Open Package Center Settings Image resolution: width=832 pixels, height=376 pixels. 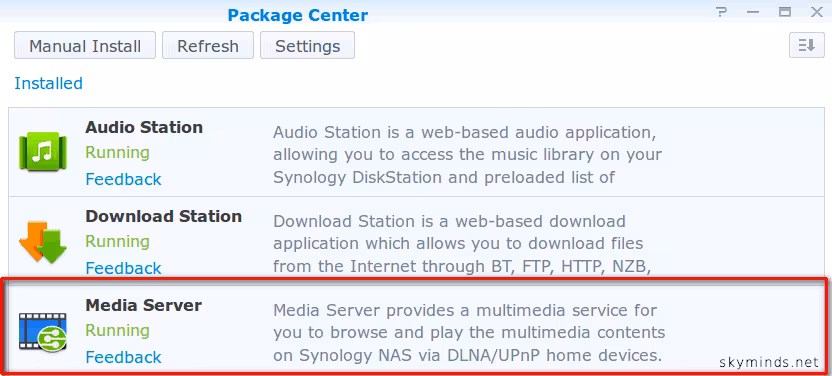point(307,45)
